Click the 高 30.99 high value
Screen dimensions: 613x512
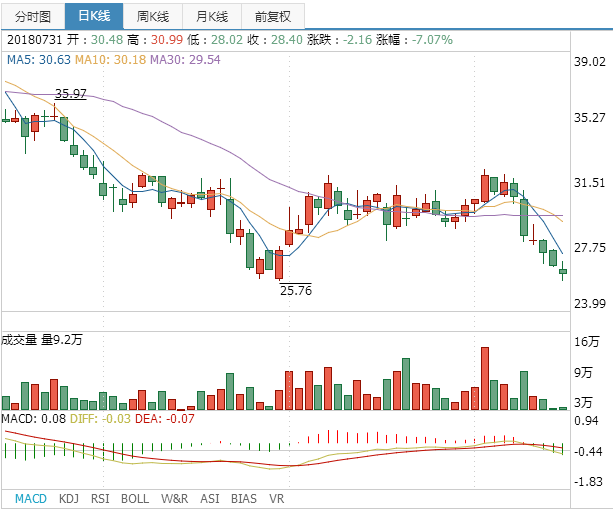[x=155, y=39]
